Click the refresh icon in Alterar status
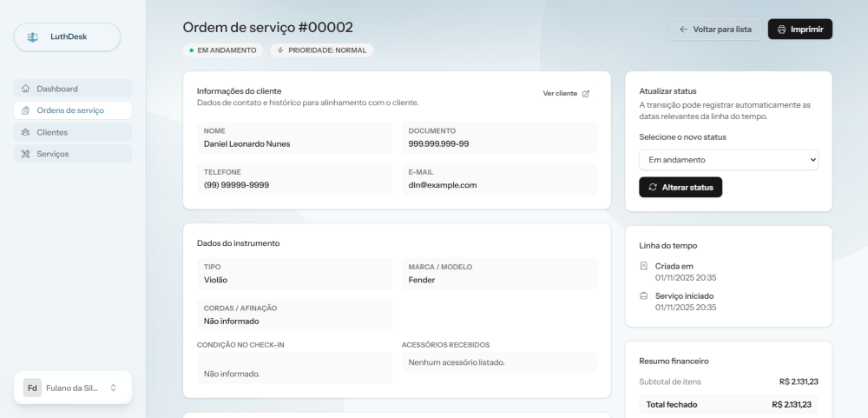868x418 pixels. tap(653, 188)
